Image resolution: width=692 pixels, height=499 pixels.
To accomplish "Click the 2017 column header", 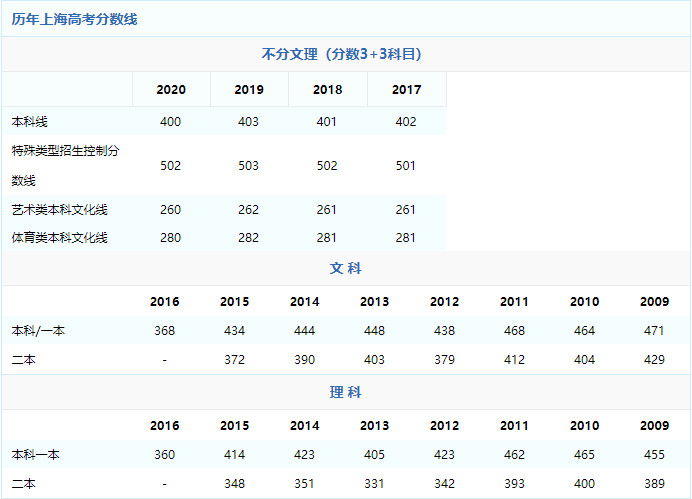I will click(x=406, y=90).
